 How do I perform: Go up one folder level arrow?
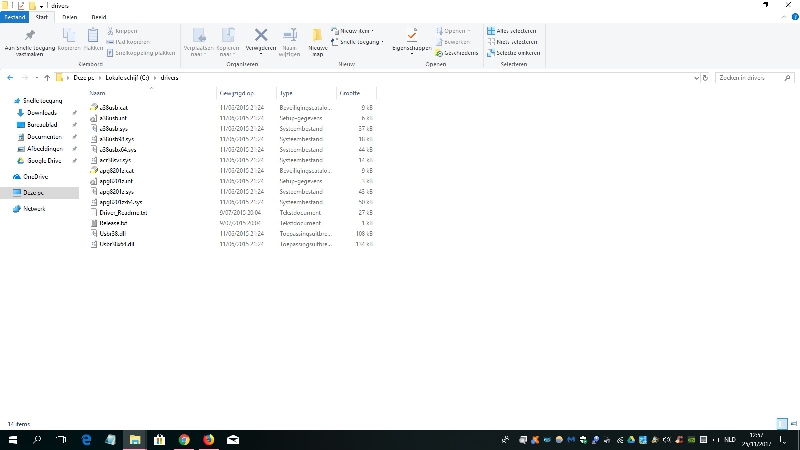[47, 77]
